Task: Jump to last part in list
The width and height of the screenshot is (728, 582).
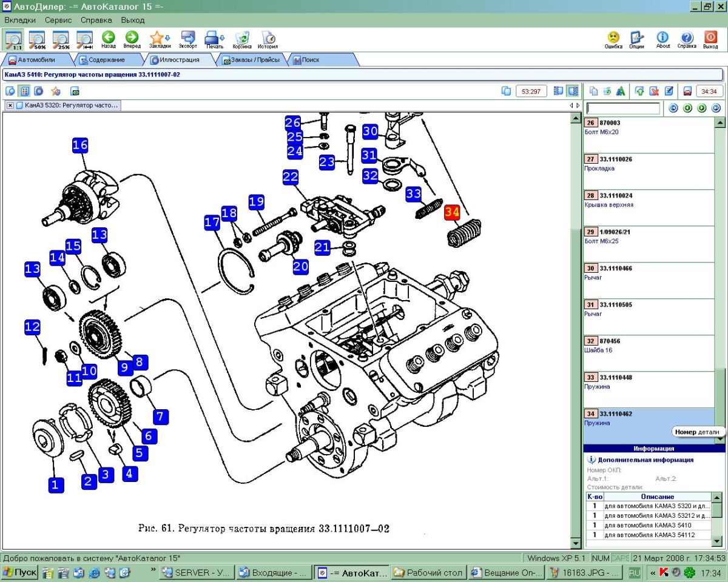Action: pyautogui.click(x=716, y=109)
